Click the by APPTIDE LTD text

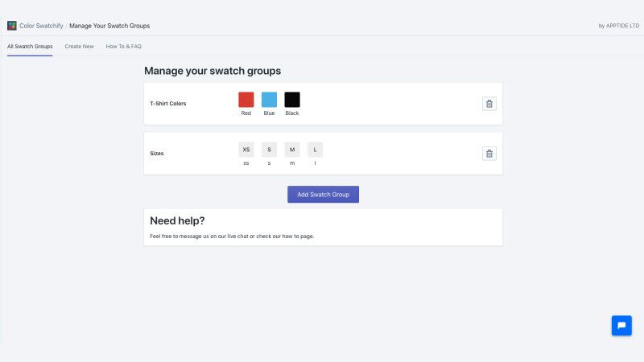[x=618, y=26]
